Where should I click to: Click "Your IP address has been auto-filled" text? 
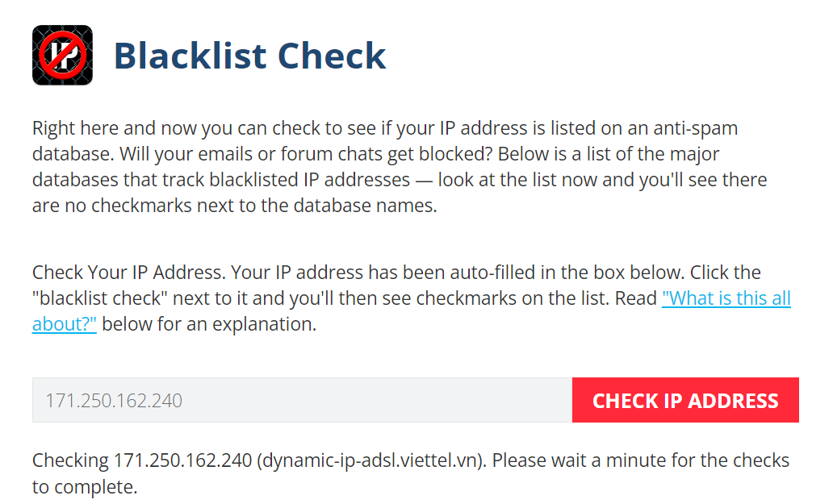coord(355,273)
